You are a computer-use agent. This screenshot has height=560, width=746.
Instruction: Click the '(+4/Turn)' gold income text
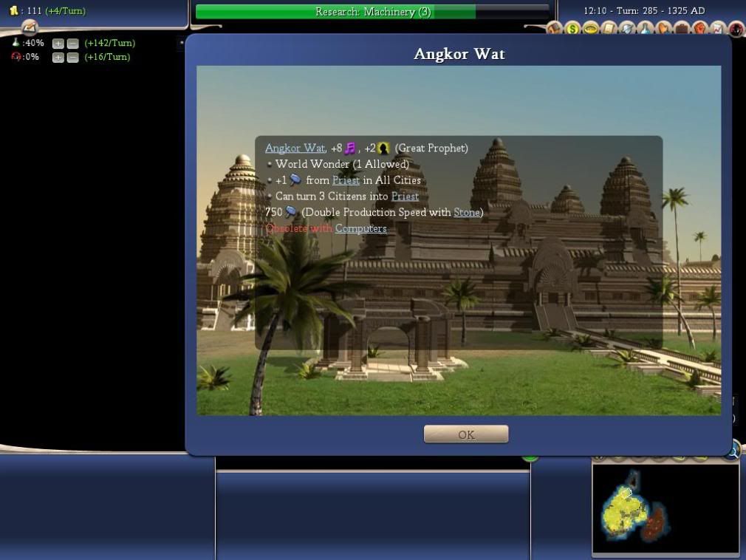coord(65,10)
